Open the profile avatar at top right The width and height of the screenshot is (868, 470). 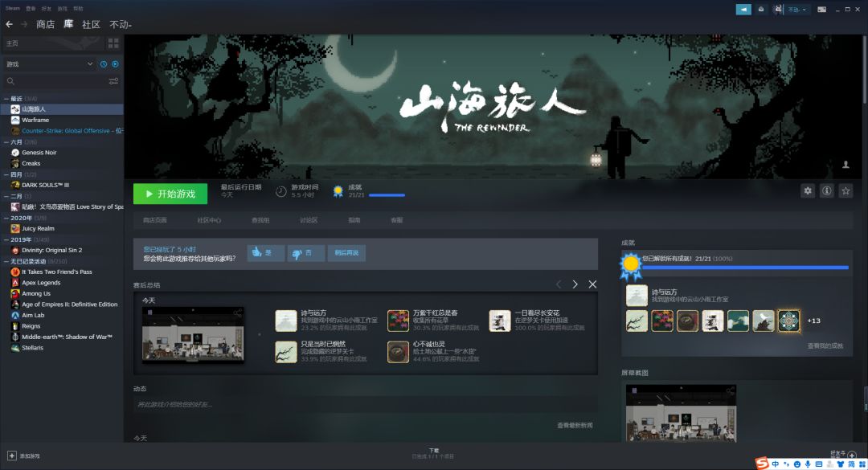coord(778,10)
